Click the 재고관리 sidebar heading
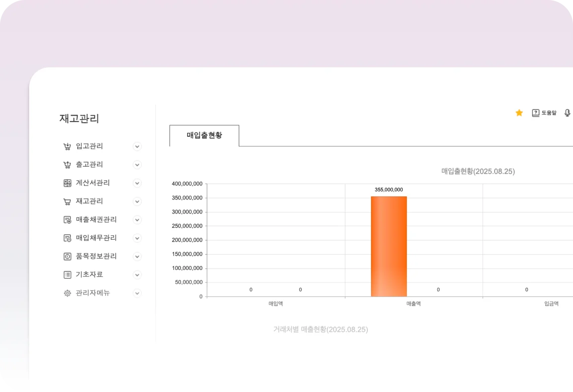 (79, 119)
